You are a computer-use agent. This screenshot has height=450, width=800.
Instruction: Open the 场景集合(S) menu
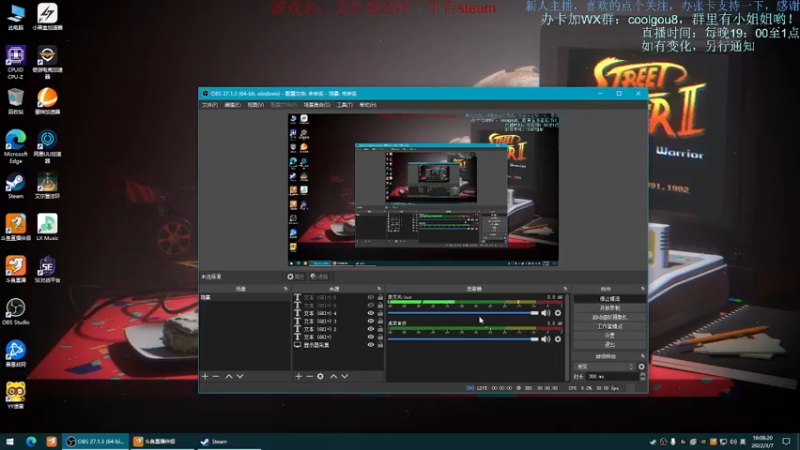tap(317, 105)
